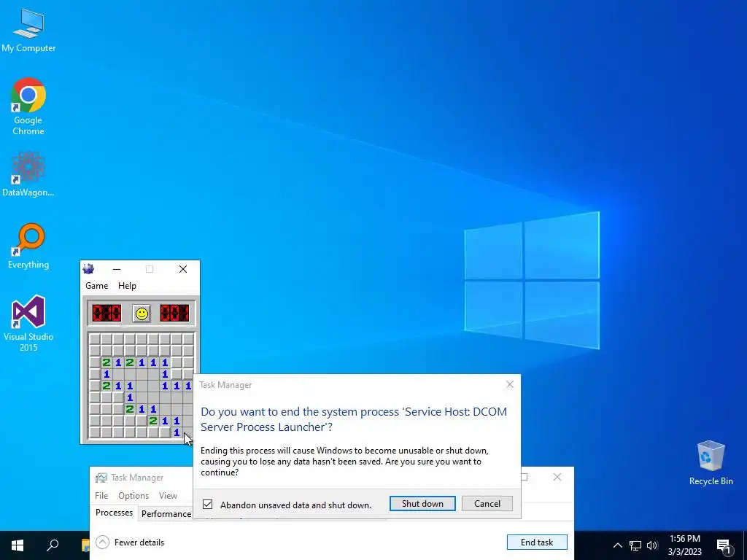The width and height of the screenshot is (747, 560).
Task: Open the taskbar search magnifier
Action: pos(53,545)
